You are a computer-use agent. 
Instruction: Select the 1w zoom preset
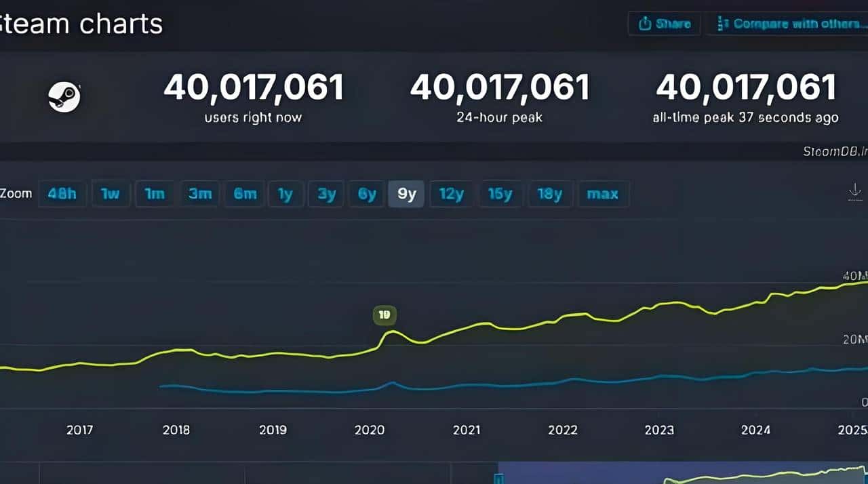pyautogui.click(x=111, y=193)
